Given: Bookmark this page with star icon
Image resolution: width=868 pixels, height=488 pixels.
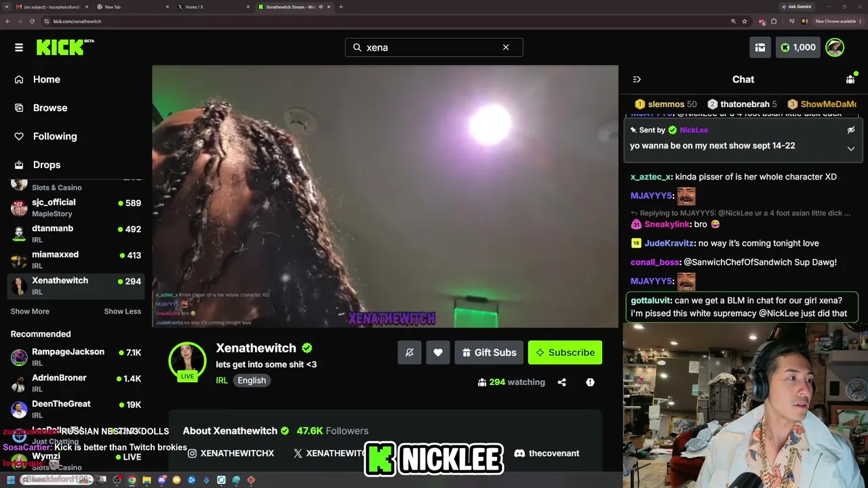Looking at the screenshot, I should click(x=745, y=21).
